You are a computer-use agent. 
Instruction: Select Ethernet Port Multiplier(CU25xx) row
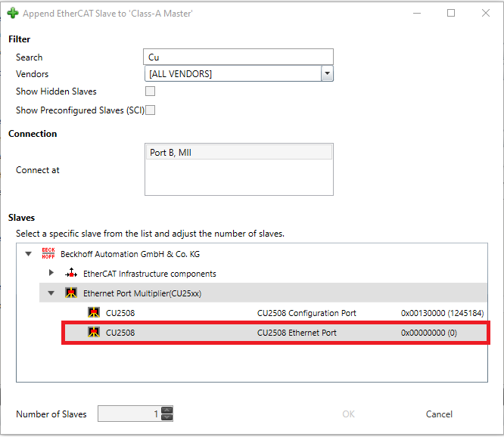[263, 293]
